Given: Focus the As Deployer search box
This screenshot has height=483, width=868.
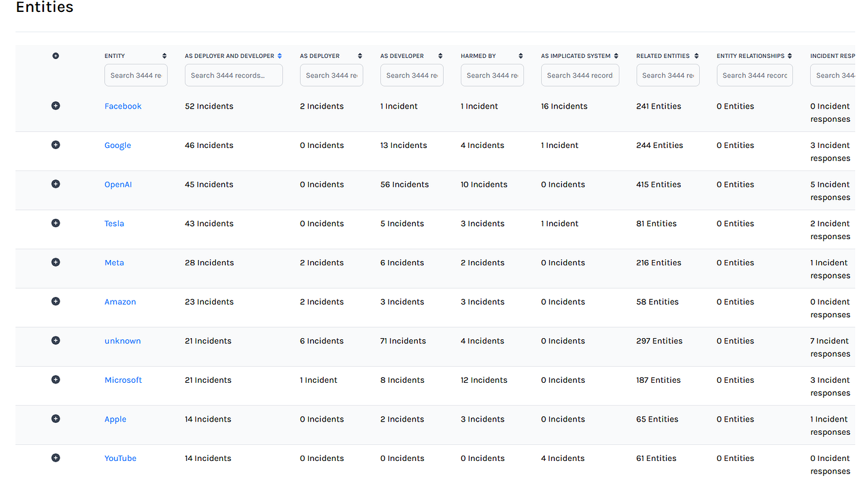Looking at the screenshot, I should click(331, 75).
